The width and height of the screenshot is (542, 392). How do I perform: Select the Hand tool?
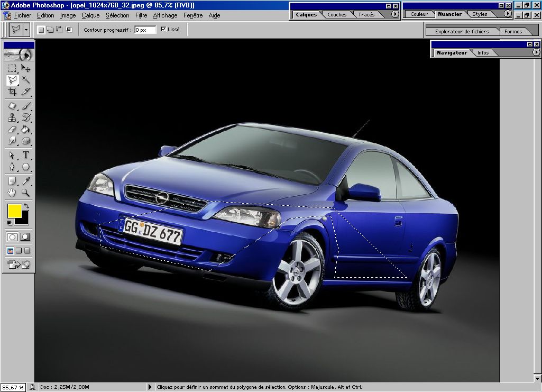tap(12, 193)
